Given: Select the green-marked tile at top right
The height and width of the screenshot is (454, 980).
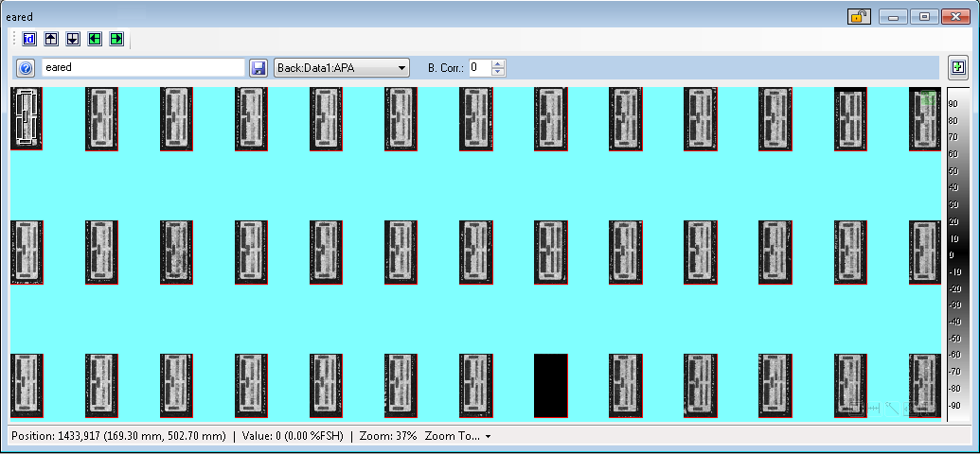Looking at the screenshot, I should [x=925, y=118].
